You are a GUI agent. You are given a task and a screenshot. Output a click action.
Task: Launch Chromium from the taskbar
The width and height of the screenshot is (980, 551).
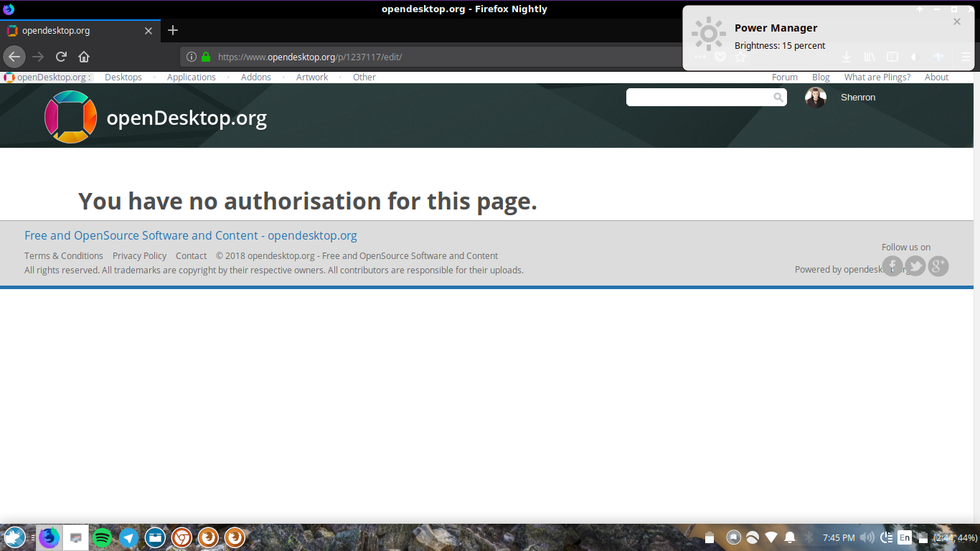coord(182,537)
